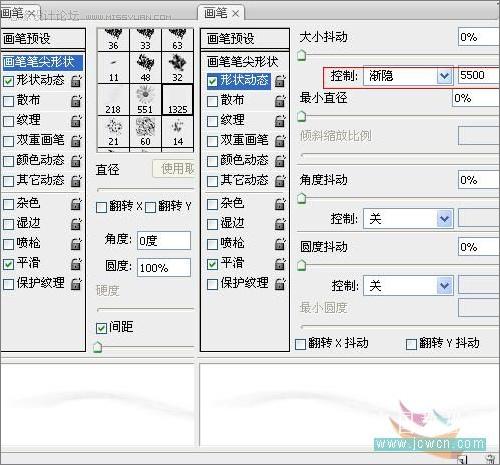This screenshot has width=500, height=465.
Task: Open 控制 dropdown under 角度抖动
Action: coord(408,219)
